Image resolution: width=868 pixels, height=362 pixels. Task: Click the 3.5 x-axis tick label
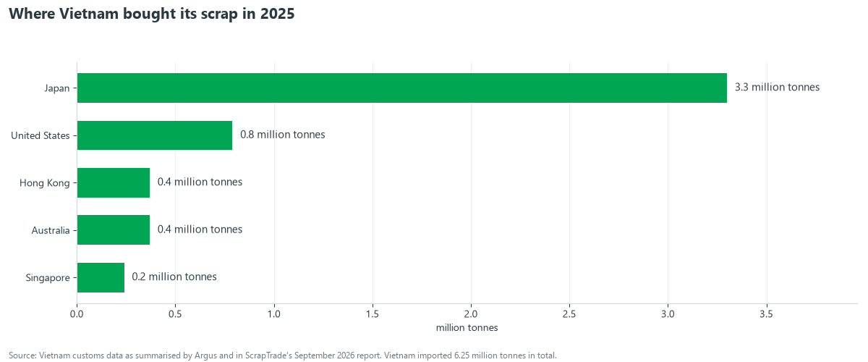click(x=766, y=314)
